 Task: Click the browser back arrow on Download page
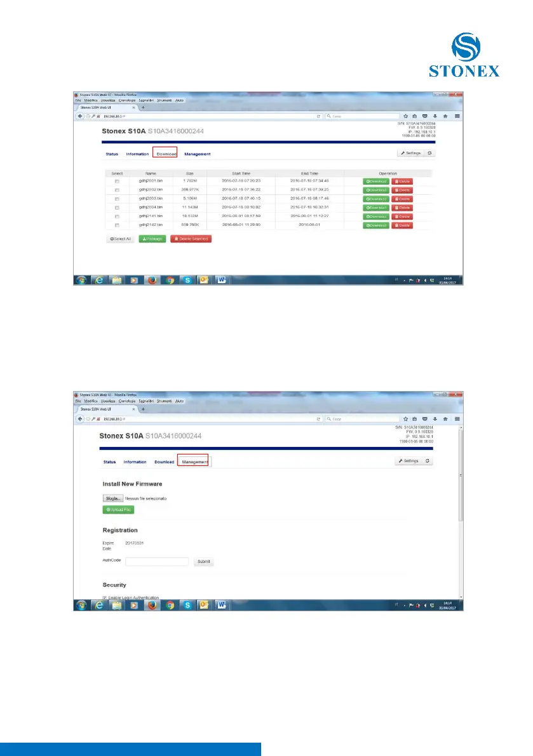pos(81,116)
